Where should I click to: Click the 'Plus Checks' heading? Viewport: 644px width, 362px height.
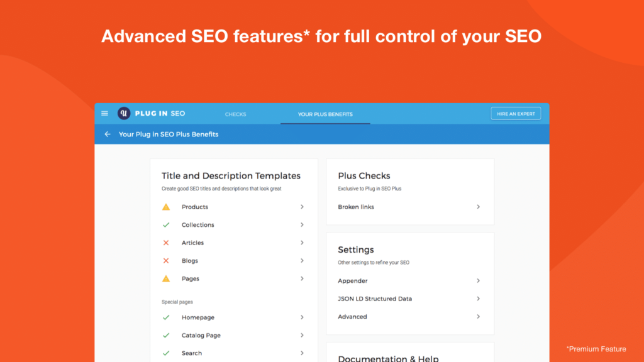[x=364, y=176]
